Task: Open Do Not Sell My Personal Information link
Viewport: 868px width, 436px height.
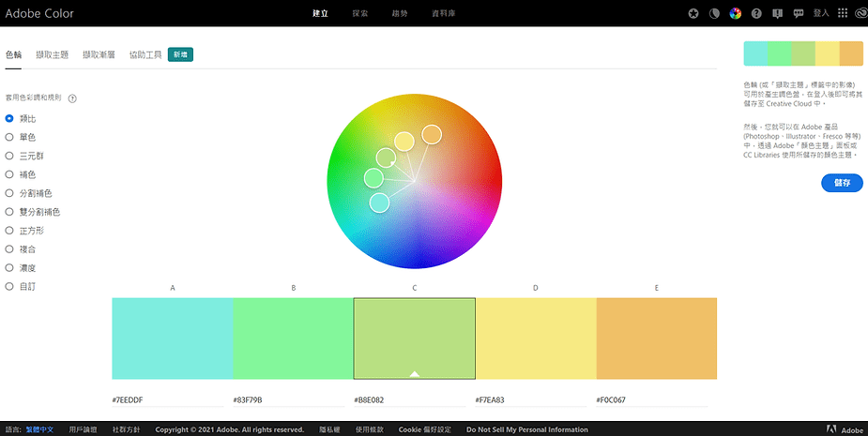Action: (x=527, y=430)
